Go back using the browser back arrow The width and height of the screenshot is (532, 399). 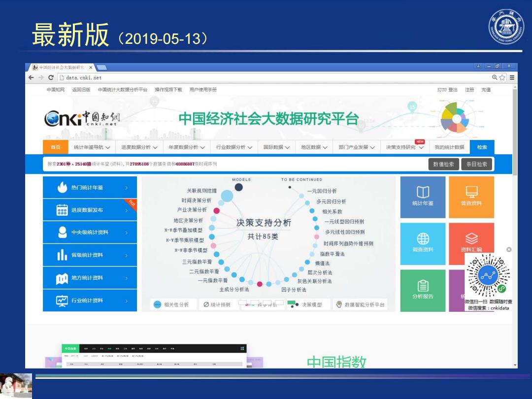tap(31, 78)
